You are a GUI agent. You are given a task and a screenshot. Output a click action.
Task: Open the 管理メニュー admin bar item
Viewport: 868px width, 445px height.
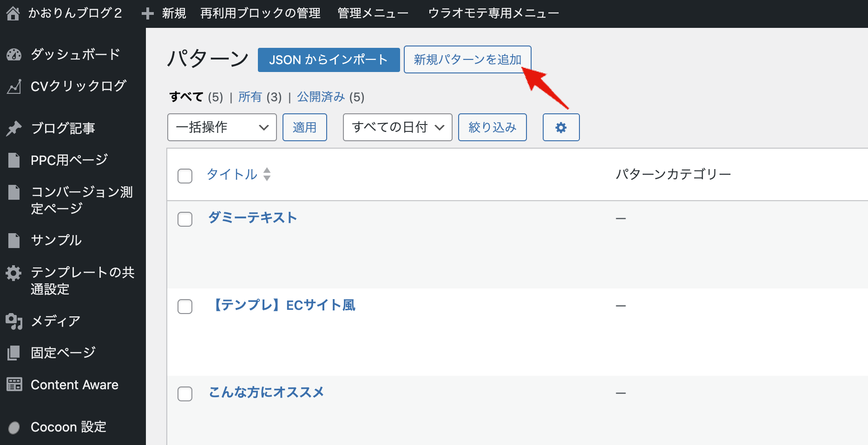373,13
